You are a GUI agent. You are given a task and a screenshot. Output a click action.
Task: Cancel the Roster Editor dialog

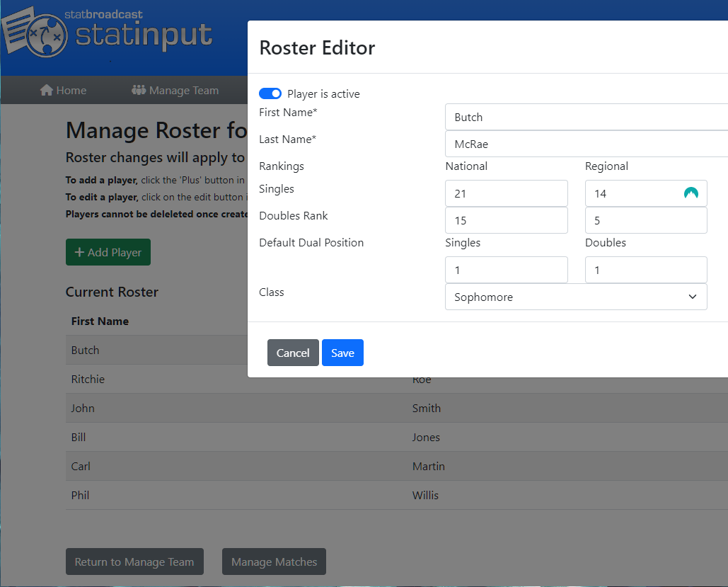pyautogui.click(x=293, y=353)
